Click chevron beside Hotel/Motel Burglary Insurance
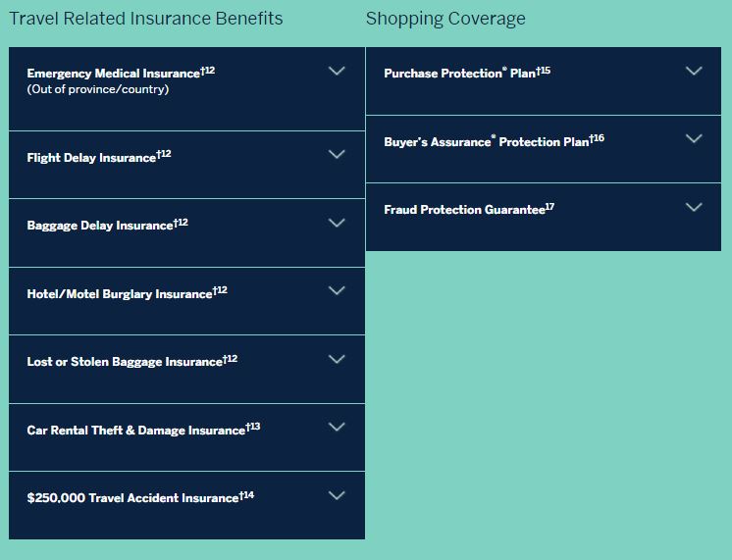The height and width of the screenshot is (560, 732). [337, 291]
